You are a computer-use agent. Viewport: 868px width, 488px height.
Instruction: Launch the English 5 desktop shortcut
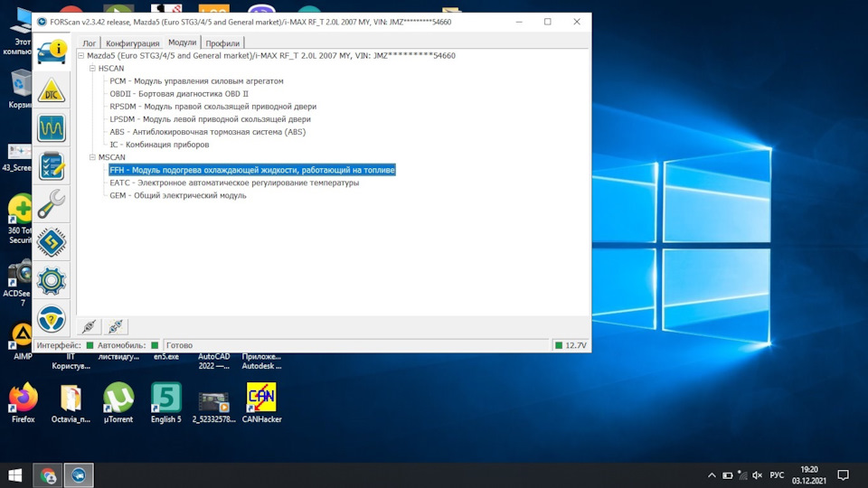point(166,403)
